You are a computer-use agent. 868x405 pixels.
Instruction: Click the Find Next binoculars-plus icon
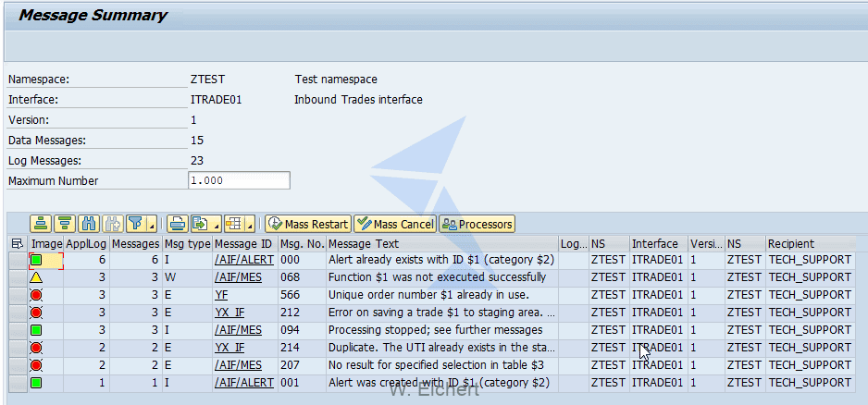pos(113,224)
